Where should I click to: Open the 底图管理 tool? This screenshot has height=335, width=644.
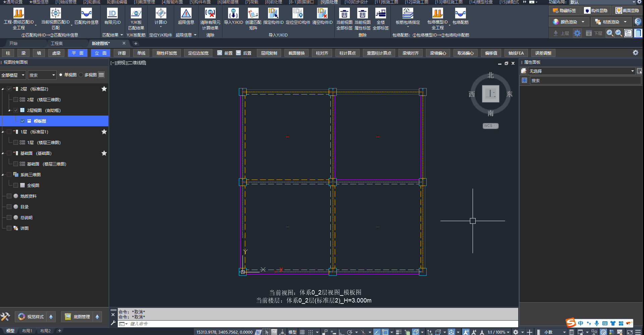78,317
